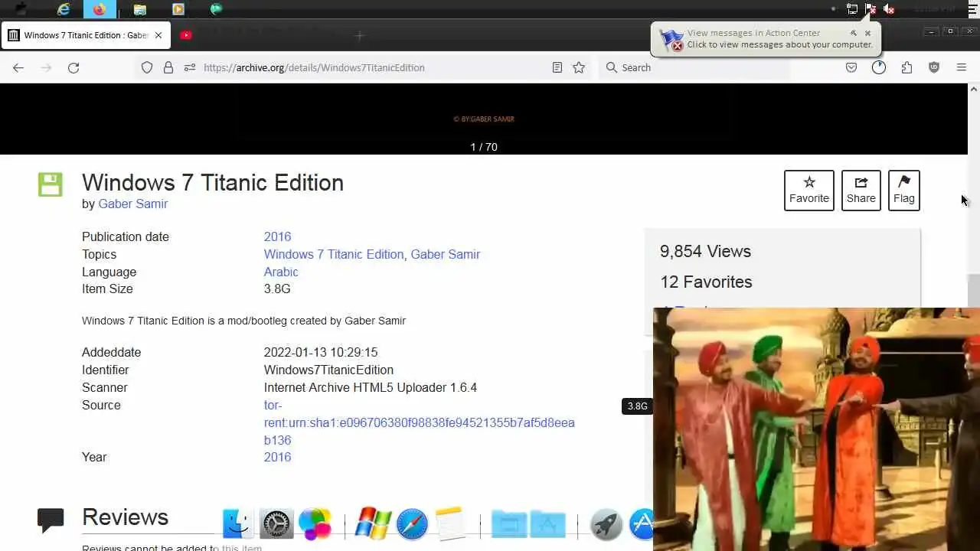This screenshot has height=551, width=980.
Task: Open a new tab with plus button
Action: pyautogui.click(x=360, y=35)
